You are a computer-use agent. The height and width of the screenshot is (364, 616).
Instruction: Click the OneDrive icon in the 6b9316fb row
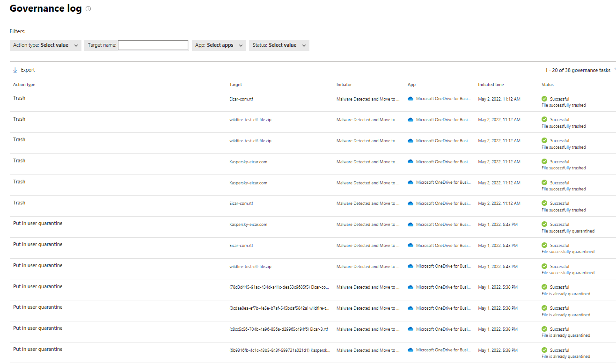411,350
